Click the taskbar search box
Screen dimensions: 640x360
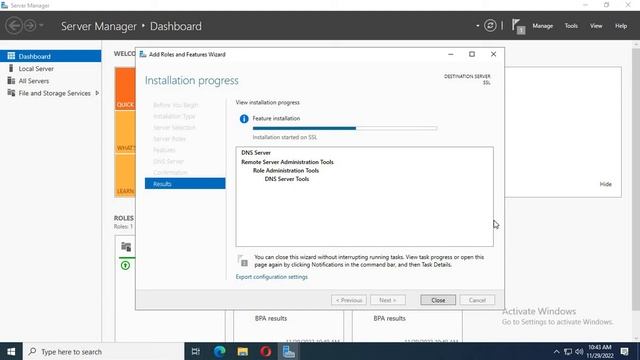click(104, 351)
